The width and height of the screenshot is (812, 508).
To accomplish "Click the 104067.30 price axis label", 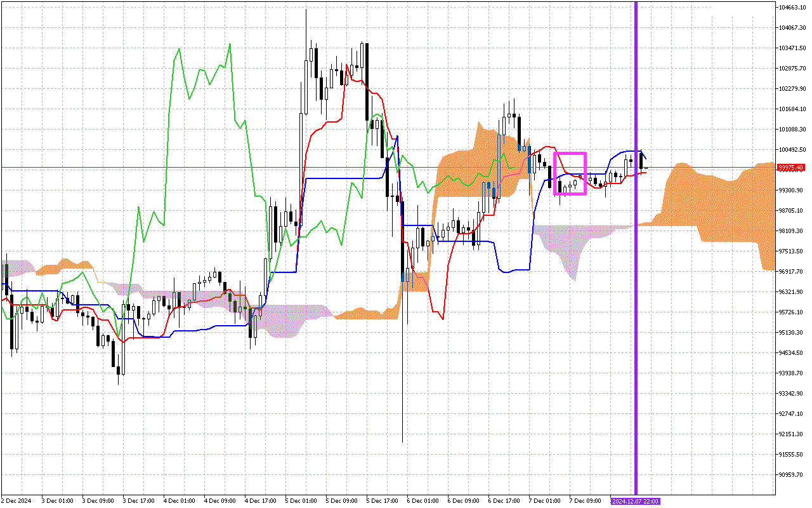I will click(792, 28).
